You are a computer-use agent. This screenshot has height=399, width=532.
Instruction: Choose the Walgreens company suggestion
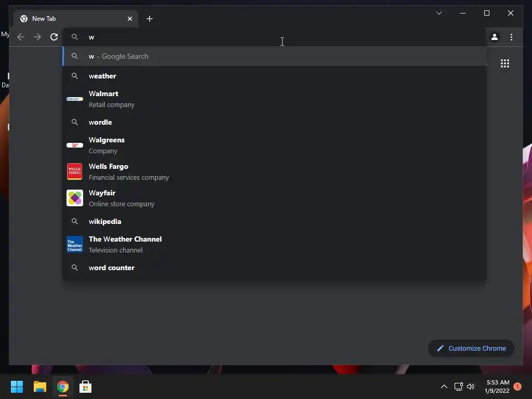click(x=274, y=145)
